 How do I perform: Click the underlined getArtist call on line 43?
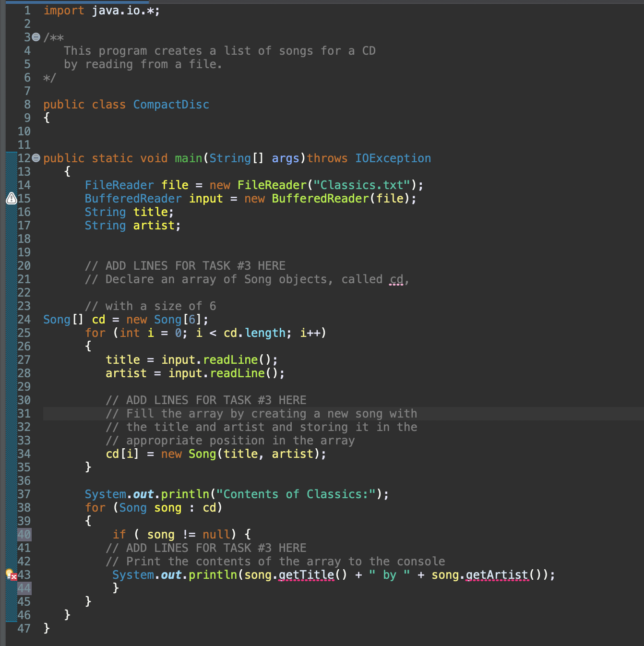[x=497, y=574]
